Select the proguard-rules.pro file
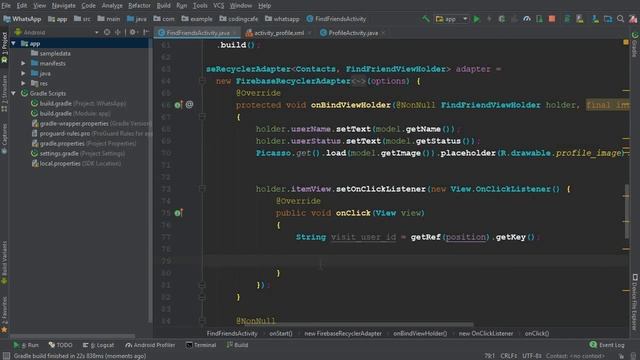Image resolution: width=640 pixels, height=360 pixels. coord(92,133)
